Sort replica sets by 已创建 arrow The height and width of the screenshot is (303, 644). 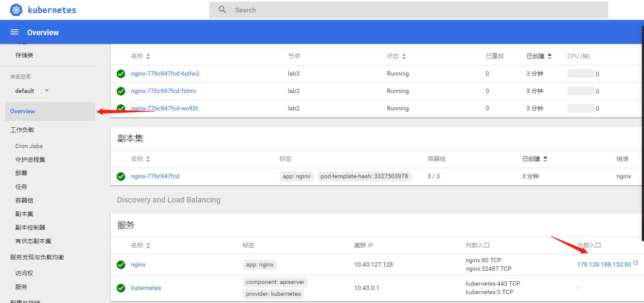tap(546, 159)
